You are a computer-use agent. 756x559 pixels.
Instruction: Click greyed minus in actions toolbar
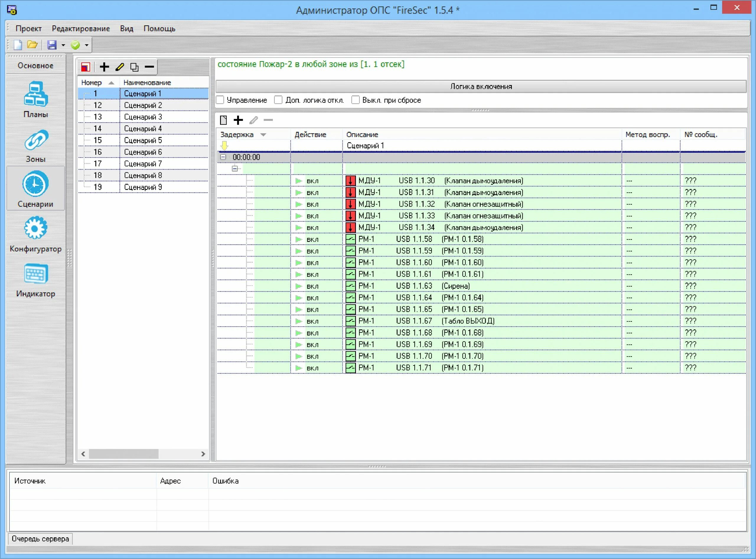(268, 120)
